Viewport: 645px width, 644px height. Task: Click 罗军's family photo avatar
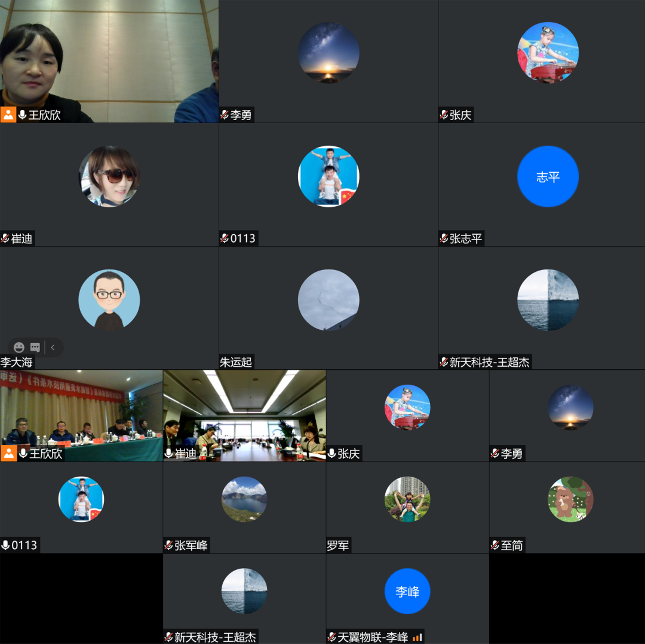click(x=407, y=499)
